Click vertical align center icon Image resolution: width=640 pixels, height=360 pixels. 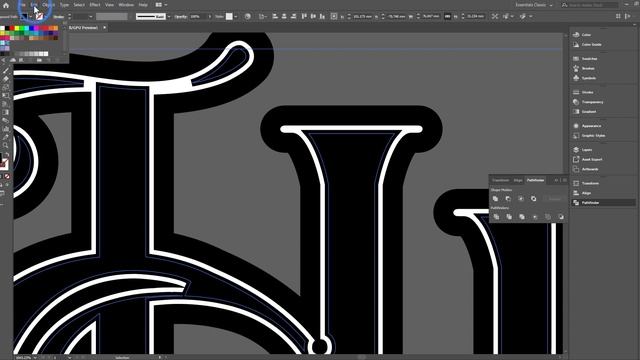313,16
